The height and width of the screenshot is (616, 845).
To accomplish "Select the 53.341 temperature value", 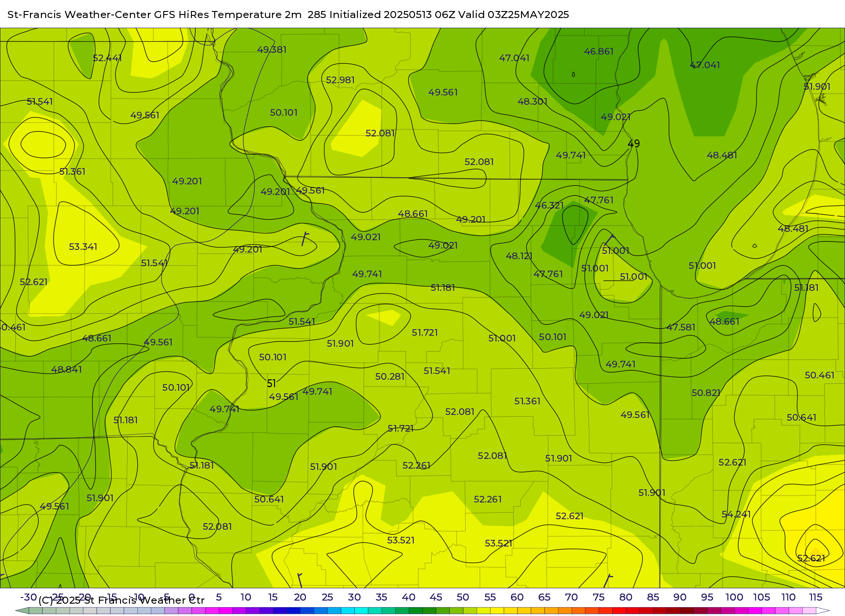I will point(83,247).
